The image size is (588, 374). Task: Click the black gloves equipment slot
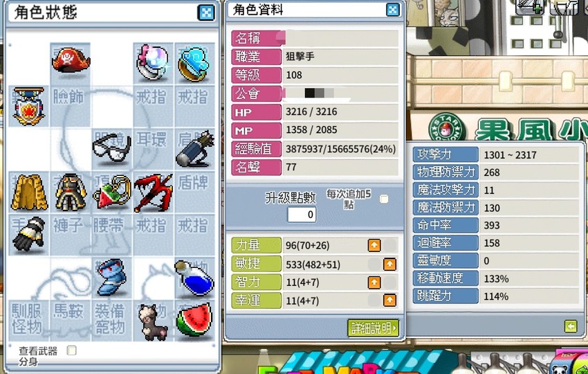(29, 233)
